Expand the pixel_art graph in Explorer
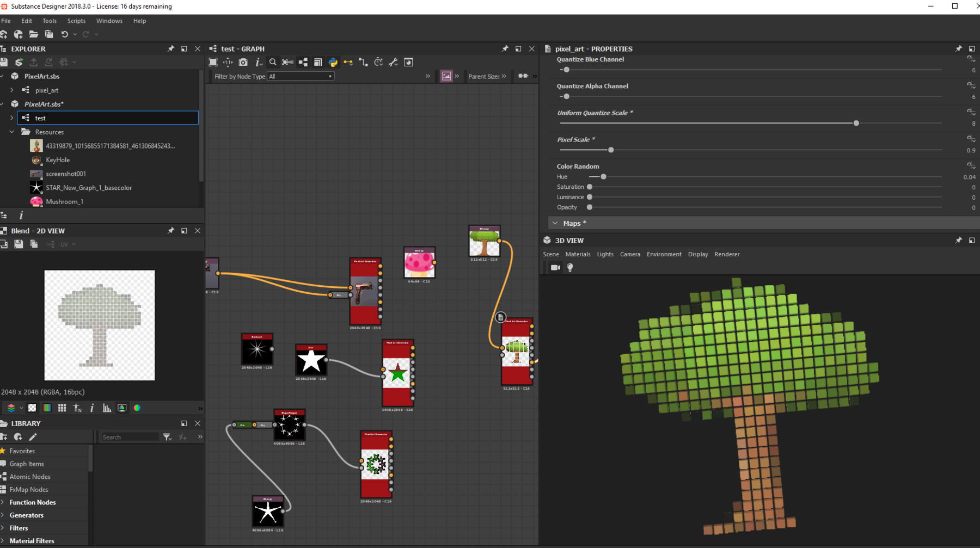The height and width of the screenshot is (548, 980). click(11, 90)
